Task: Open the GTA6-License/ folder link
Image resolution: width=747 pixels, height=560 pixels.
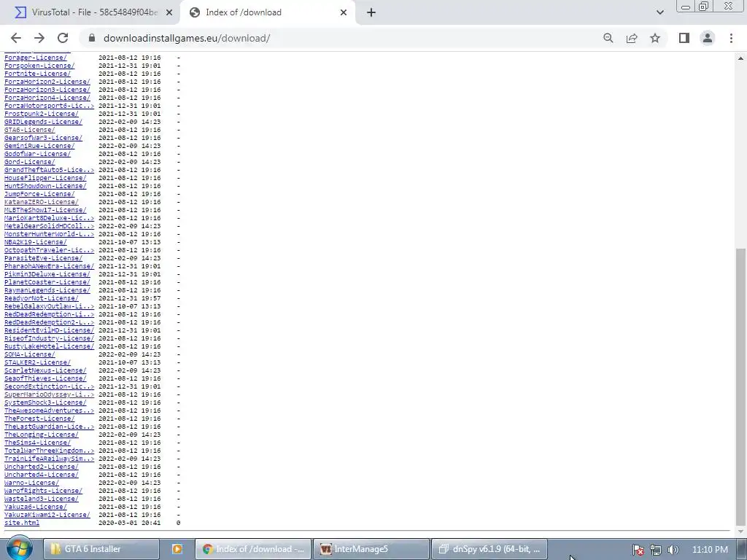Action: pyautogui.click(x=29, y=130)
